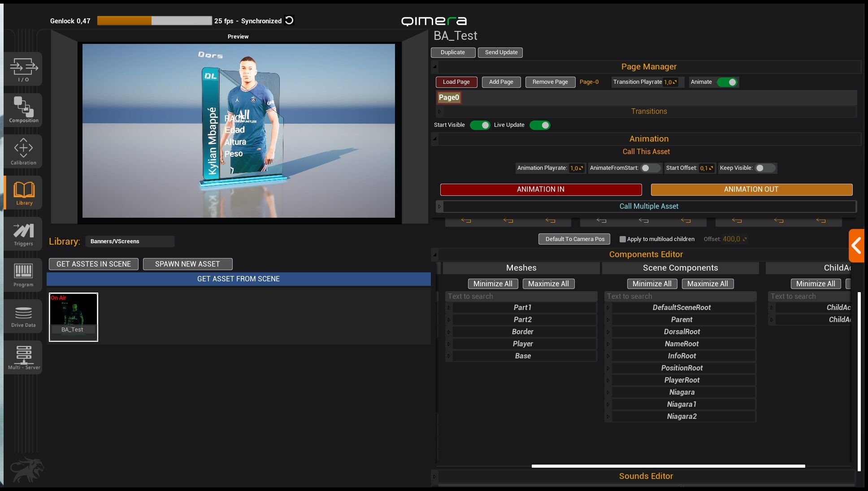Click the Synchronized refresh icon
Image resolution: width=868 pixels, height=491 pixels.
click(x=290, y=21)
